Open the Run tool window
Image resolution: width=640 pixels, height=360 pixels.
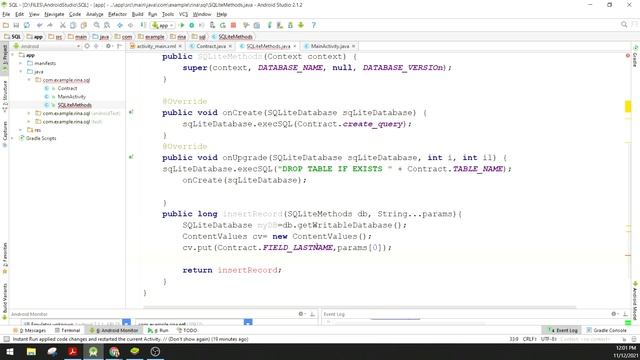pyautogui.click(x=158, y=330)
